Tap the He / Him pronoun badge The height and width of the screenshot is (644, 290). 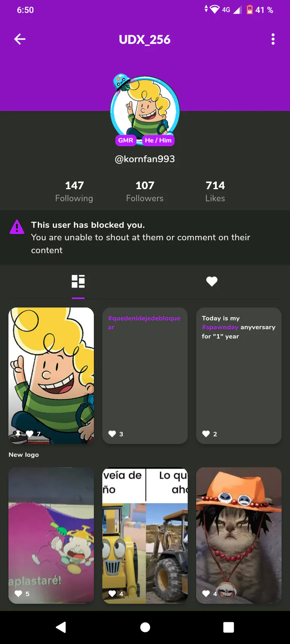tap(158, 140)
